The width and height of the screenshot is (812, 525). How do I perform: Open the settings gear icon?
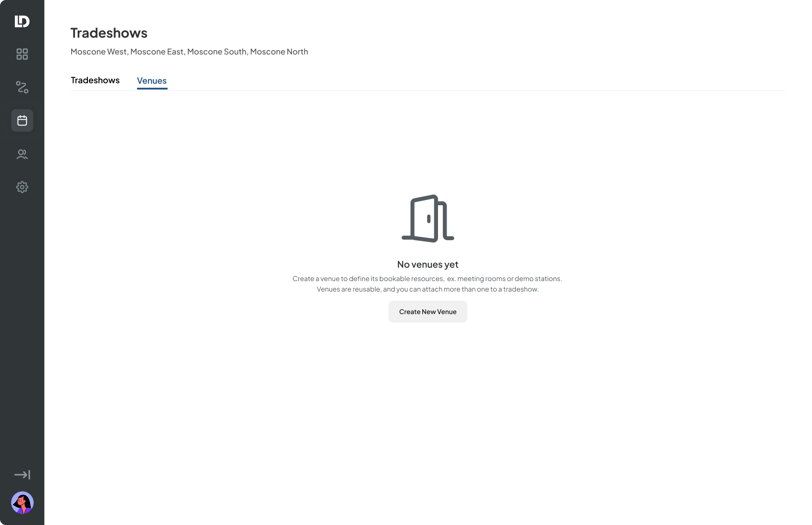coord(22,187)
